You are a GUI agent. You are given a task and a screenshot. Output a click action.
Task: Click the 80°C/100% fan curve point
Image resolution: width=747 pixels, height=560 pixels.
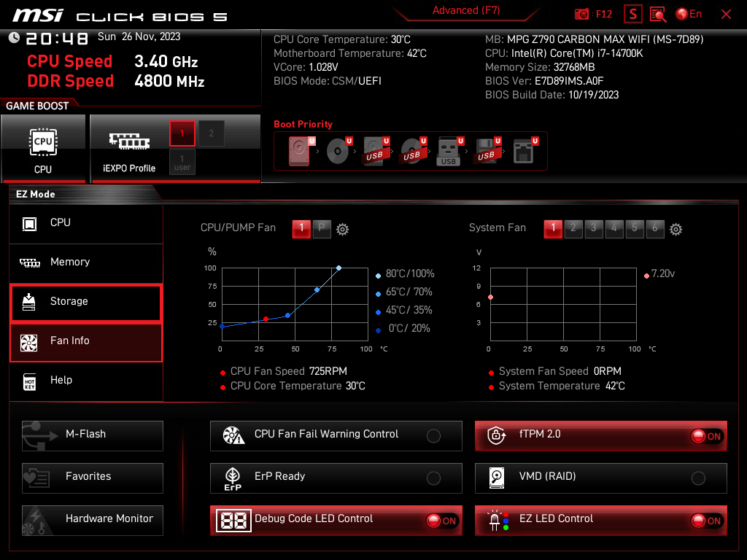pos(338,268)
